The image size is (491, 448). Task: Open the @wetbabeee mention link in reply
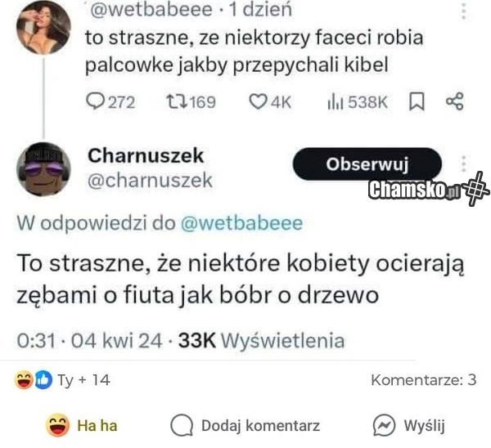[x=241, y=223]
